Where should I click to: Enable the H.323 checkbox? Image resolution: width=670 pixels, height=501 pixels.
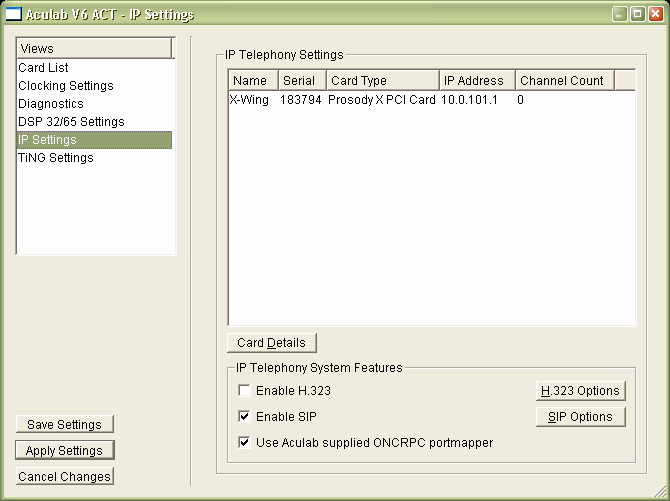tap(244, 390)
